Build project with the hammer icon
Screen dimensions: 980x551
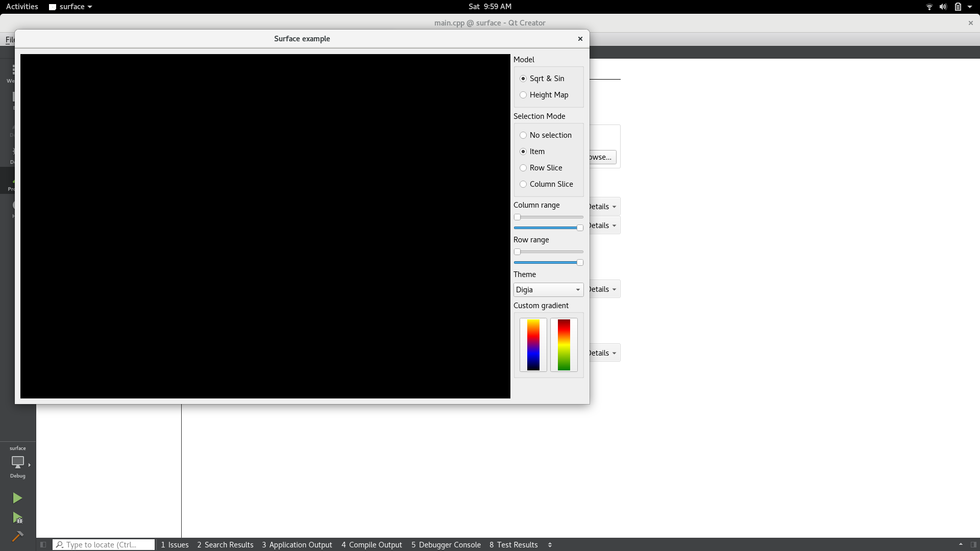point(17,536)
